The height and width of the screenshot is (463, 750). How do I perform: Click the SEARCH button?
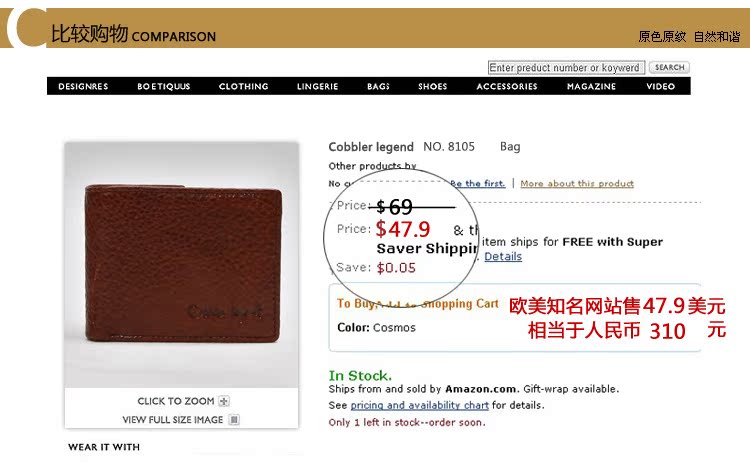click(670, 67)
